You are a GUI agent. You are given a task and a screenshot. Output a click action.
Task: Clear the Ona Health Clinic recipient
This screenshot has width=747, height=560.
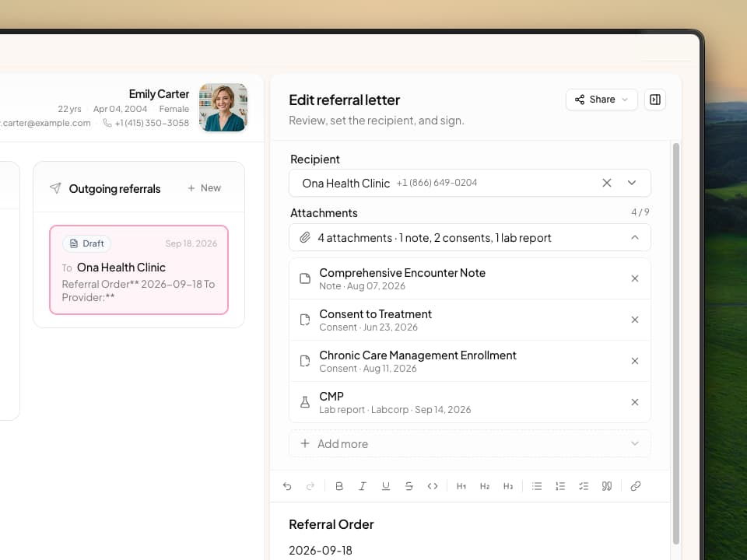(606, 183)
